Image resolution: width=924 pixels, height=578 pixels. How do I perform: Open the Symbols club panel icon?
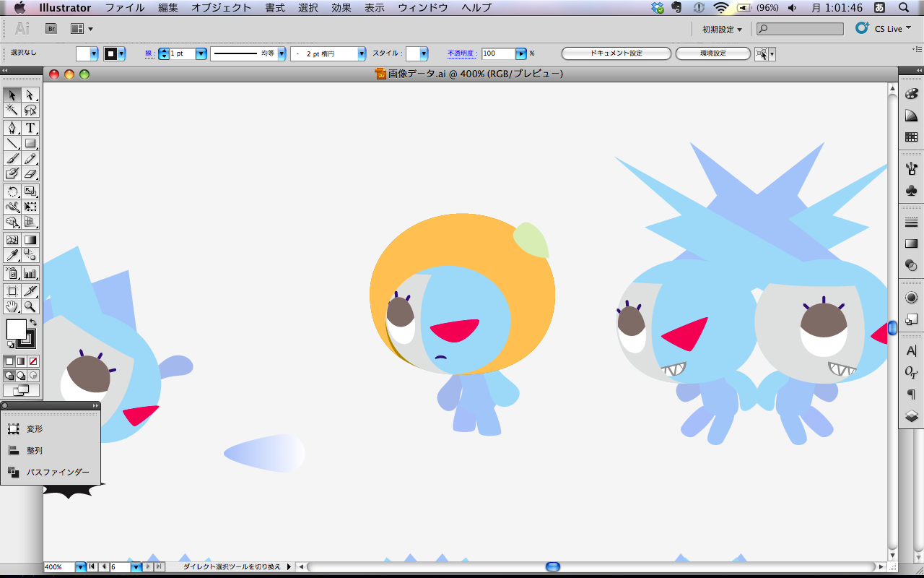point(911,190)
